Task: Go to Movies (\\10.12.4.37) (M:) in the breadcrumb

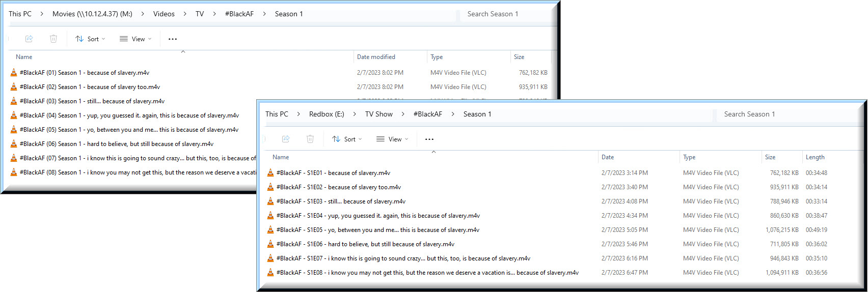Action: [x=92, y=14]
